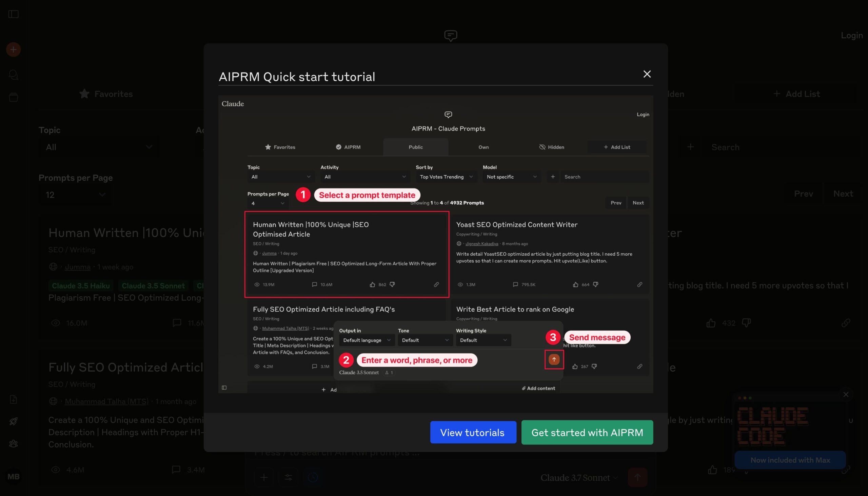Click the Login link at top right
868x496 pixels.
tap(851, 35)
